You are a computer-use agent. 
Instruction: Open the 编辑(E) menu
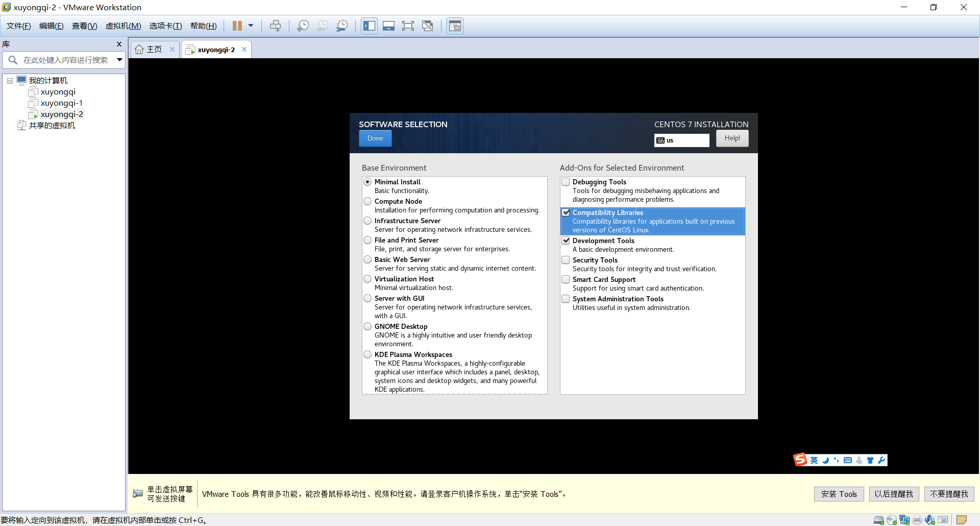(51, 26)
